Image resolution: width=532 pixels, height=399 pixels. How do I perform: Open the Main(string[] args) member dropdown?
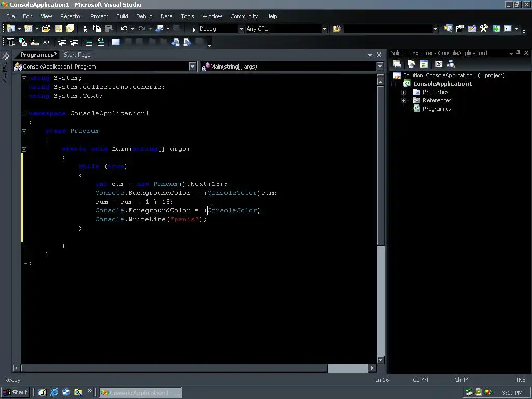click(x=380, y=66)
